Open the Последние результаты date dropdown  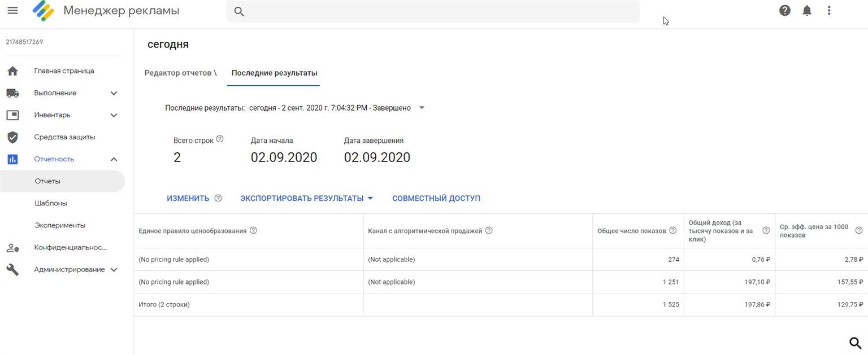tap(422, 108)
